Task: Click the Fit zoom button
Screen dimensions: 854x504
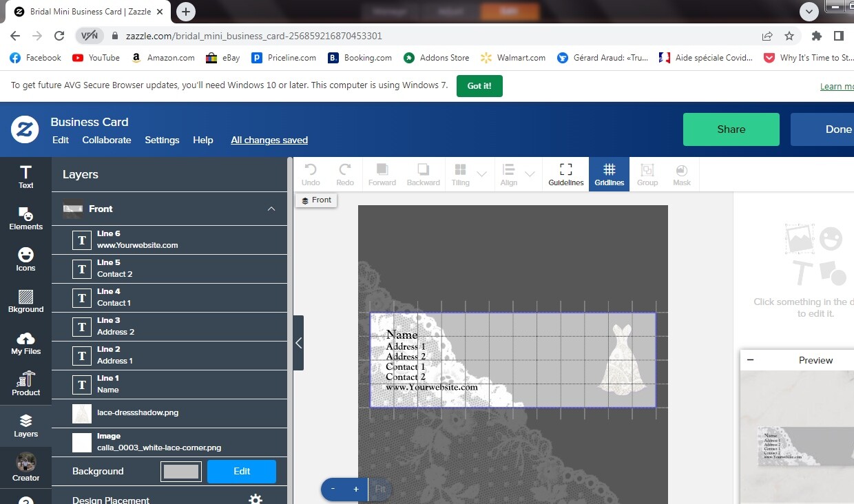Action: point(380,490)
